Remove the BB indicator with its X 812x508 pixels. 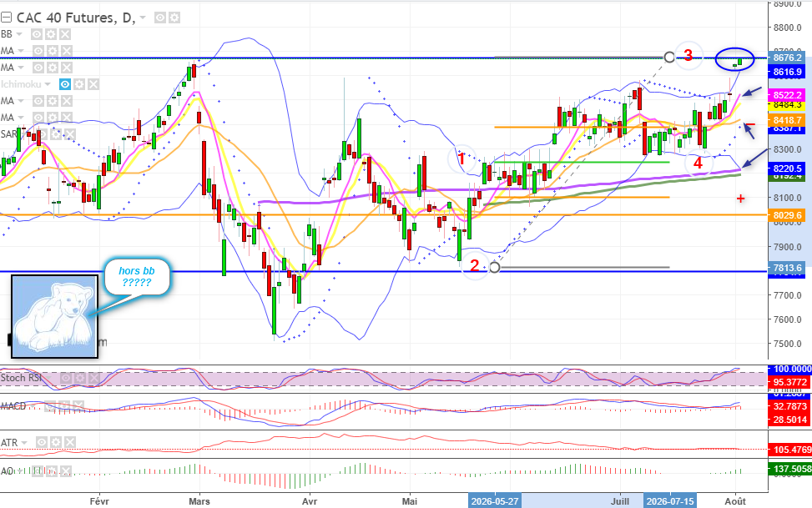(x=65, y=34)
